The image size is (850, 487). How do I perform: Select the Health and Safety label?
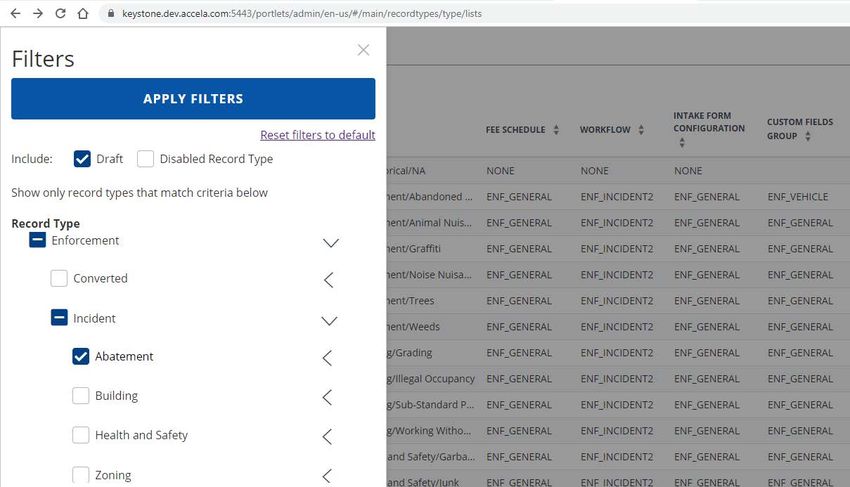point(141,435)
